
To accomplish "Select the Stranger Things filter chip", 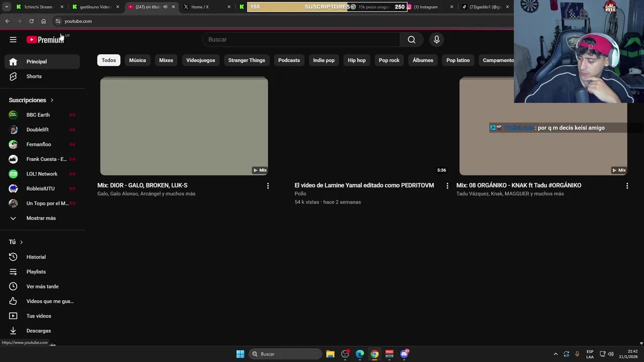I will pyautogui.click(x=247, y=60).
